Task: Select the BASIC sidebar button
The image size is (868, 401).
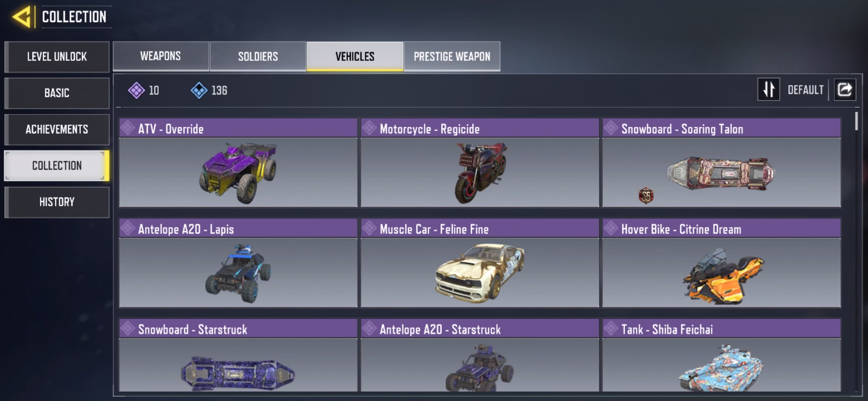Action: pos(57,93)
